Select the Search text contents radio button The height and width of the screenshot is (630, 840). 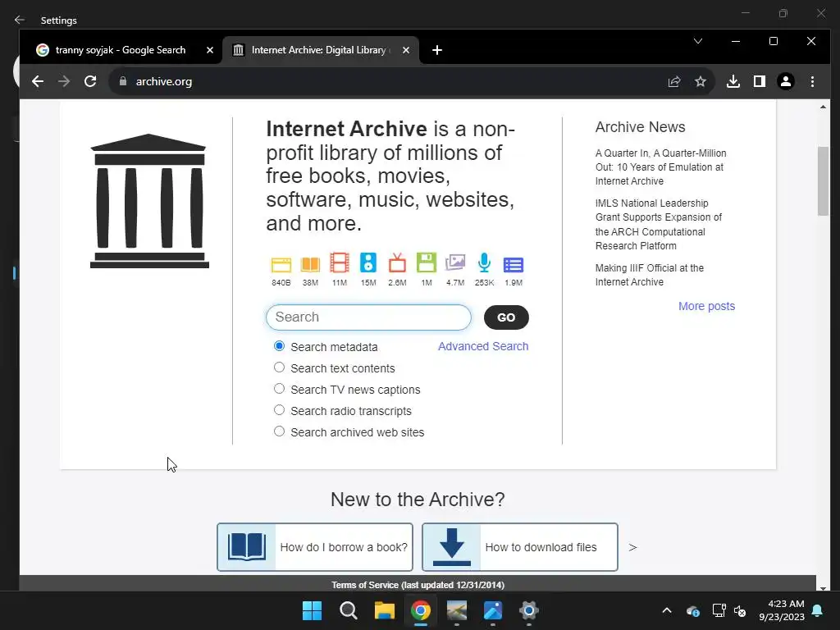tap(279, 367)
